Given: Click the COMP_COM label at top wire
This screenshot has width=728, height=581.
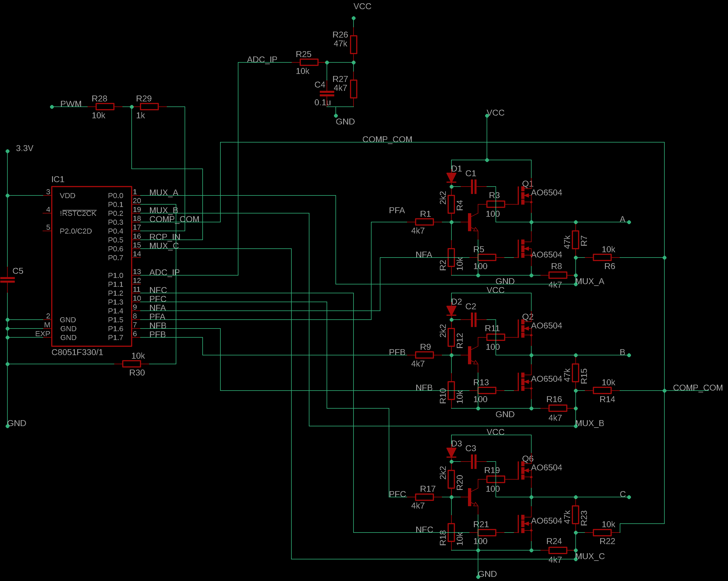Looking at the screenshot, I should coord(387,139).
